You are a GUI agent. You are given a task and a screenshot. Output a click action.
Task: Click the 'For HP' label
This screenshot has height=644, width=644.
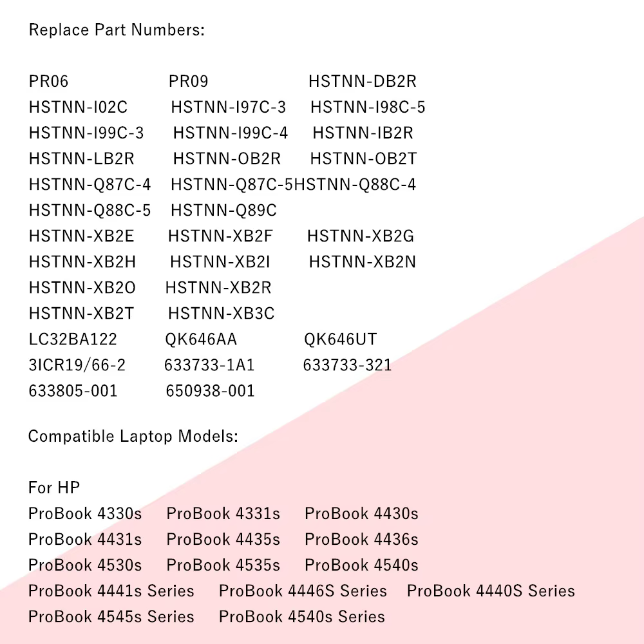[x=54, y=488]
